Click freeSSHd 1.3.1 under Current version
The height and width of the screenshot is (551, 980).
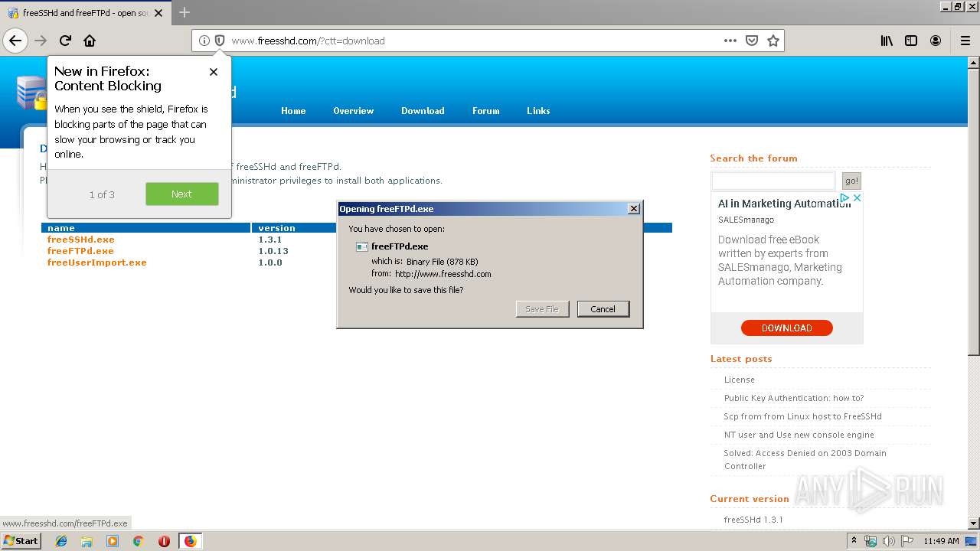(753, 520)
